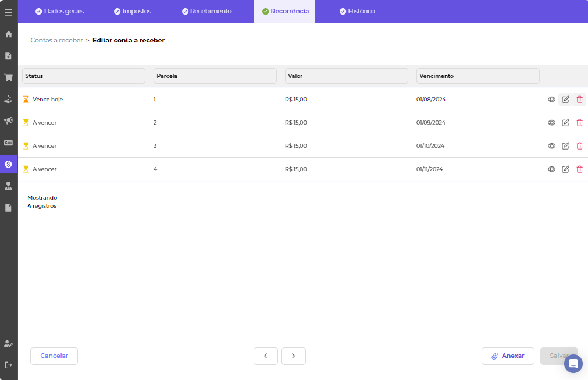Switch to the Dados gerais tab
The width and height of the screenshot is (588, 380).
[x=59, y=12]
